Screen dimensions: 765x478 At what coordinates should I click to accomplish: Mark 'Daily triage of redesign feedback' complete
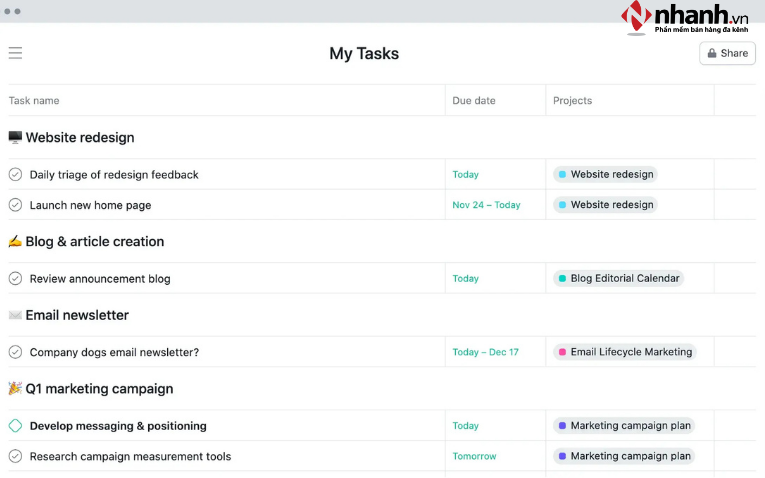(15, 174)
